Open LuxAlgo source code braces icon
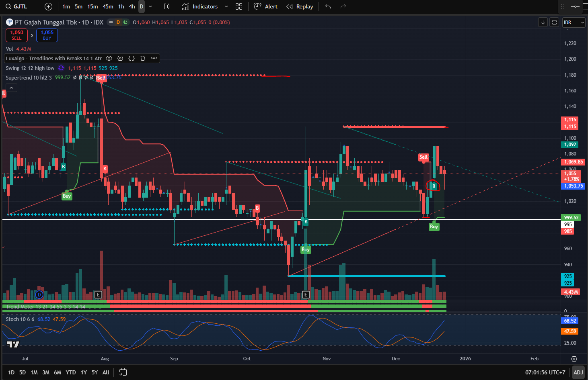The image size is (588, 380). (132, 58)
